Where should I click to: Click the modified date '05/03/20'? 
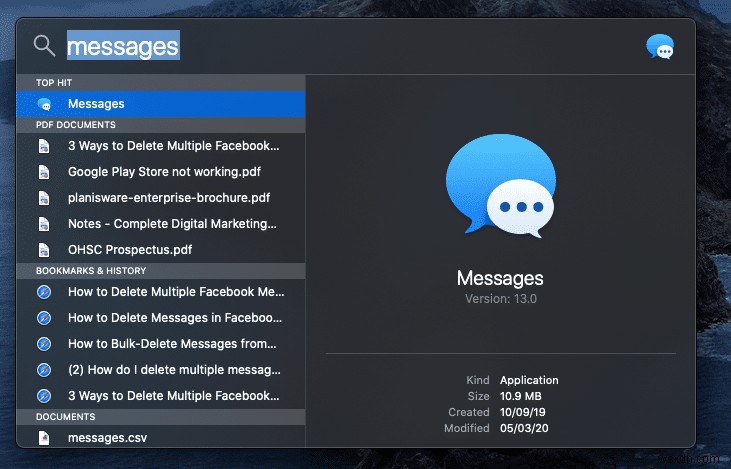coord(524,428)
